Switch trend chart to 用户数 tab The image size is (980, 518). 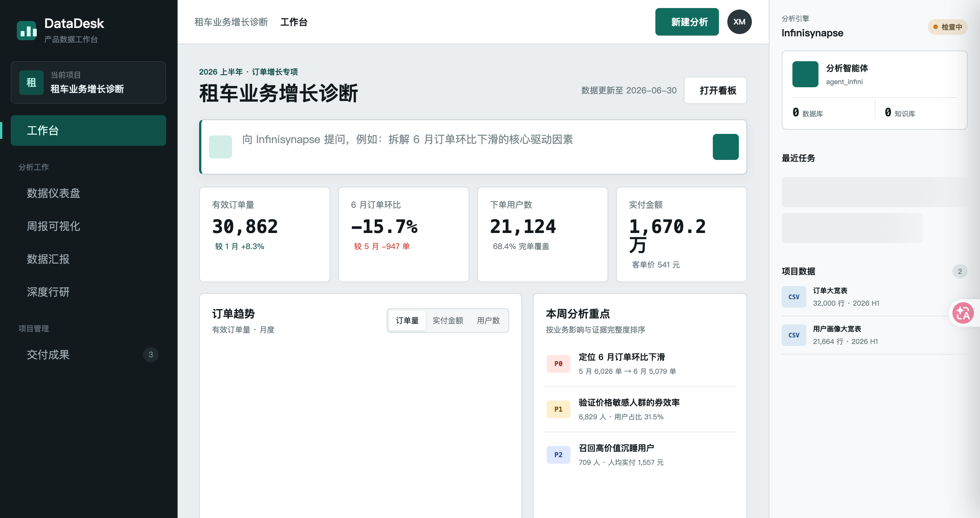point(488,321)
